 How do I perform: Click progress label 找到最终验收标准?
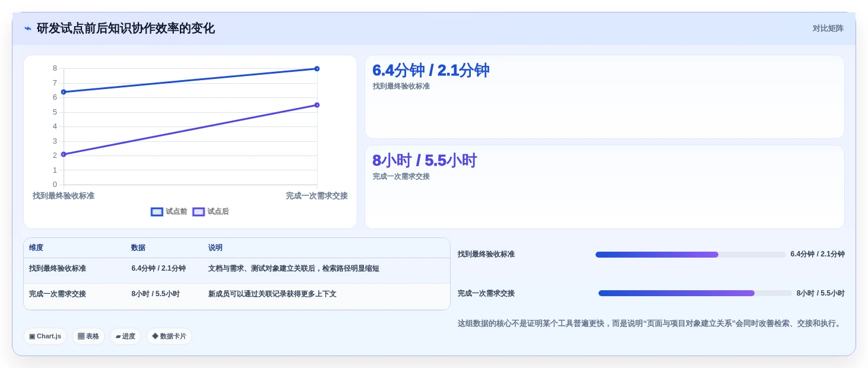tap(486, 255)
